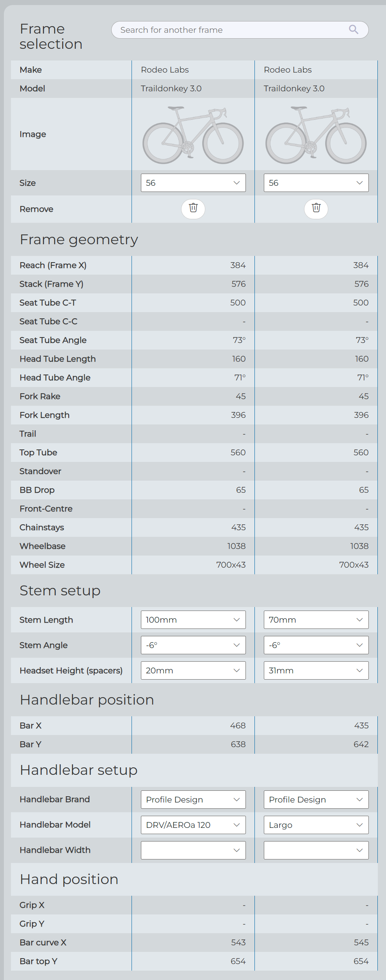Remove first Traildonkey 3.0 frame via trash icon

193,209
